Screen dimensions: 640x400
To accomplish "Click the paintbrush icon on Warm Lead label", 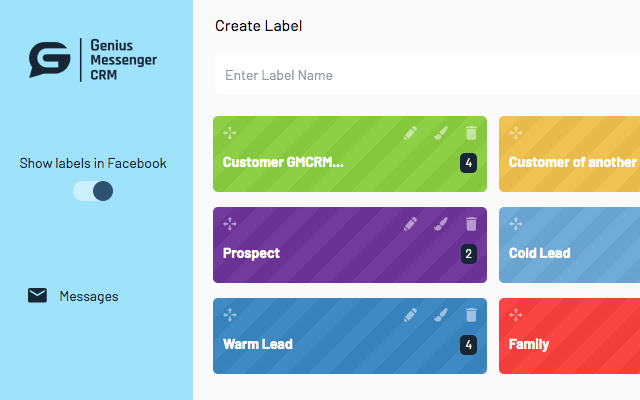I will click(x=441, y=315).
